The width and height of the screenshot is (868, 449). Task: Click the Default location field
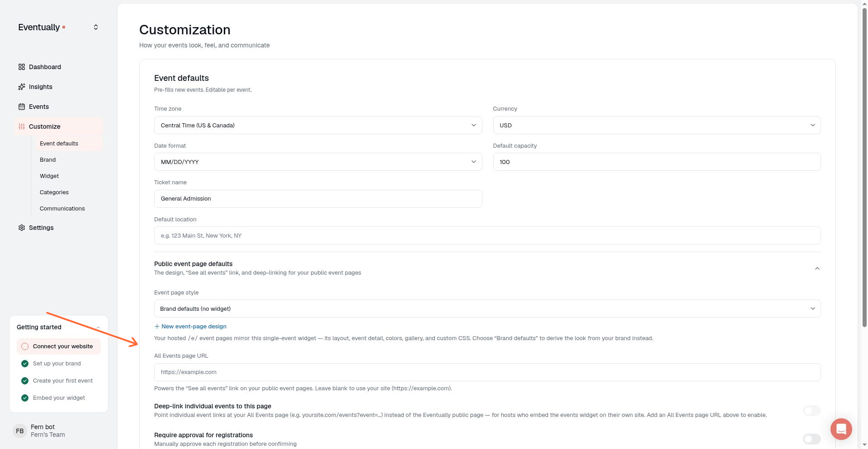click(487, 235)
